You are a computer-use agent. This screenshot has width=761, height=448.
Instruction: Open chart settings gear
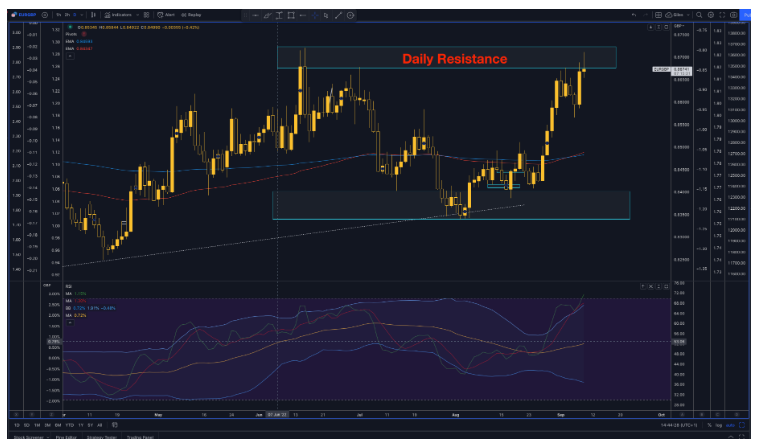tap(711, 15)
